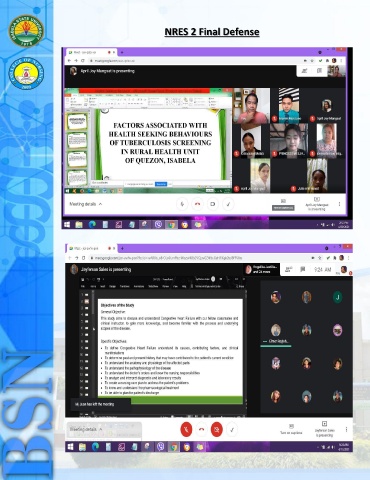
Task: Open the three-dot options in Joyfersan's meeting
Action: coord(346,430)
